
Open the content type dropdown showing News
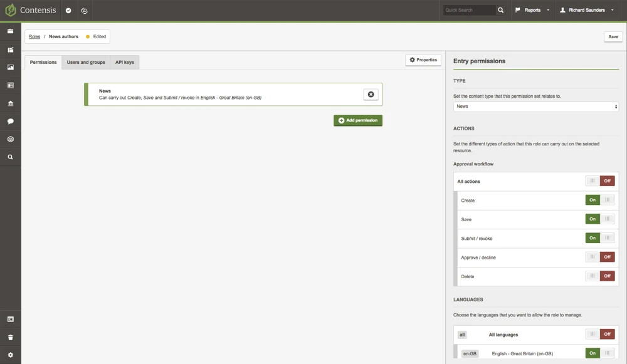coord(535,107)
